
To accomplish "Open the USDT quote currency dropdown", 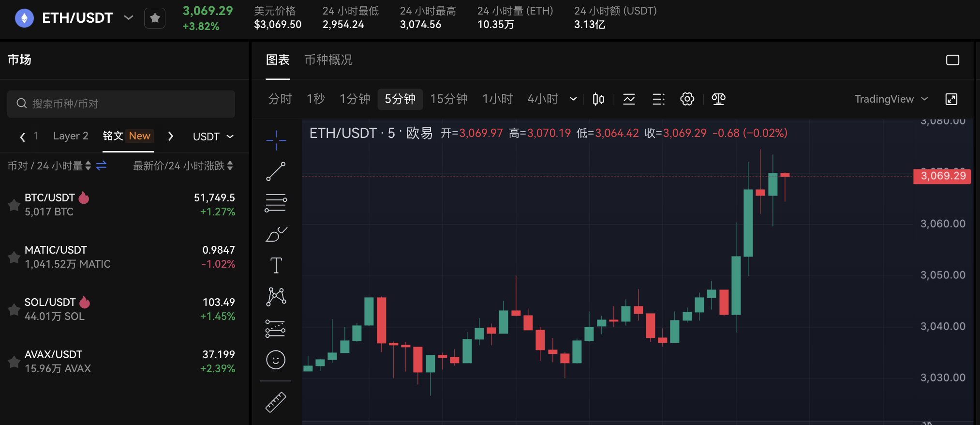I will pyautogui.click(x=213, y=137).
